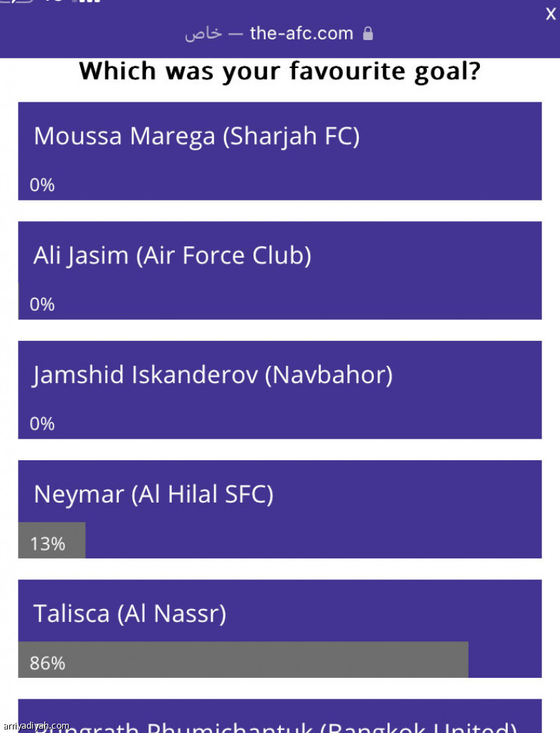The height and width of the screenshot is (733, 560).
Task: Tap the 'Which was your favourite goal?' heading
Action: point(279,72)
